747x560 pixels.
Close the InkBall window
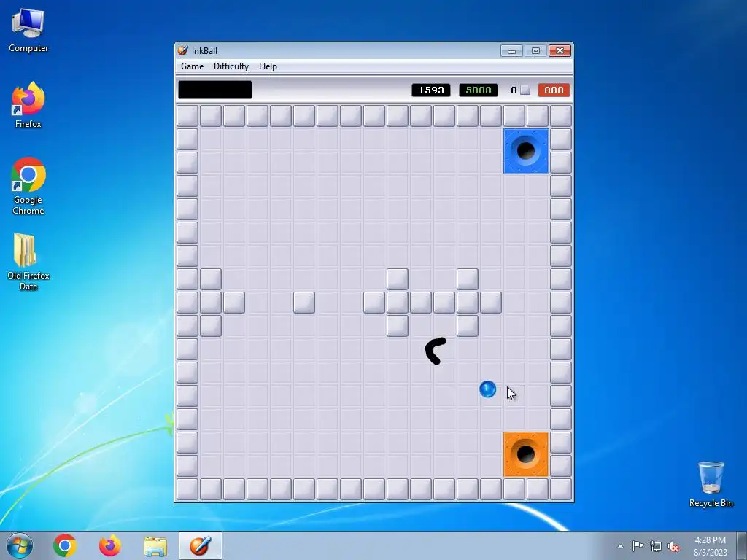pos(560,50)
